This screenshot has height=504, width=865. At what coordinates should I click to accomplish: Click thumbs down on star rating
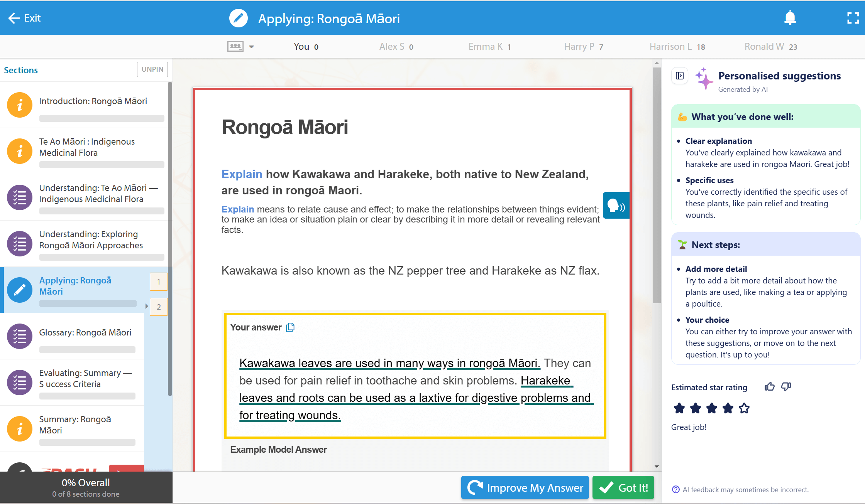[786, 386]
